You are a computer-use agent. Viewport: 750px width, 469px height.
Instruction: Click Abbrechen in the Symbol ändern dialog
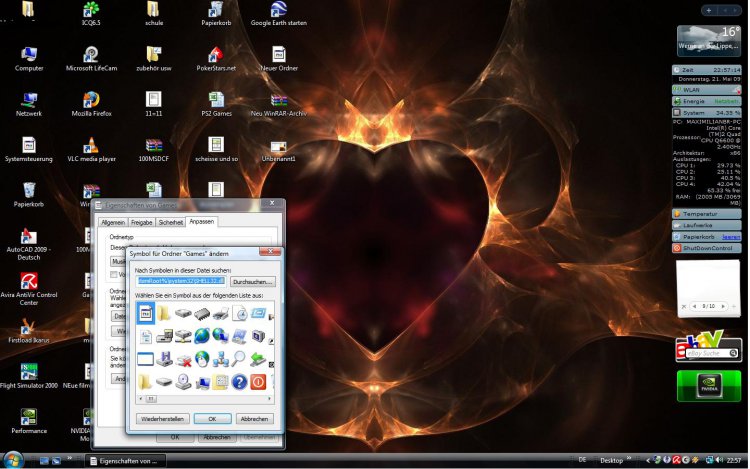click(254, 419)
